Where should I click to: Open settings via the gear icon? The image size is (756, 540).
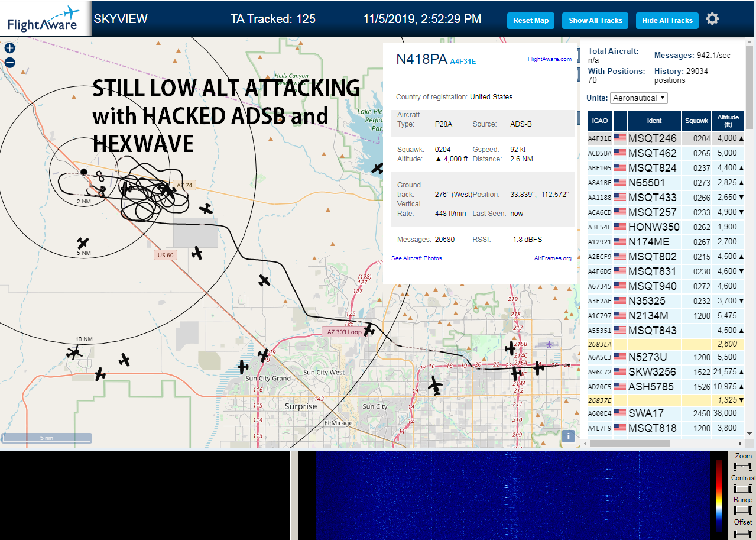pos(712,19)
